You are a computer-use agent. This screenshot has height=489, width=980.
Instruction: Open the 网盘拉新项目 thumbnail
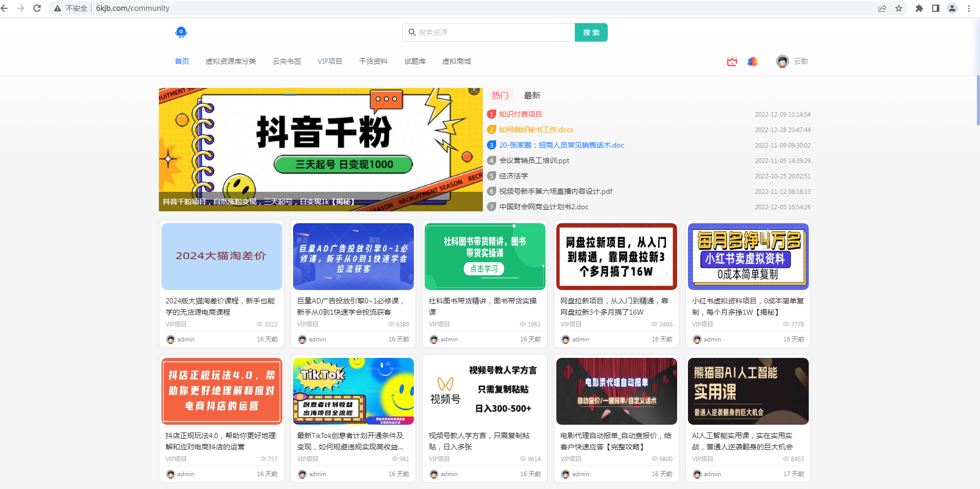616,257
